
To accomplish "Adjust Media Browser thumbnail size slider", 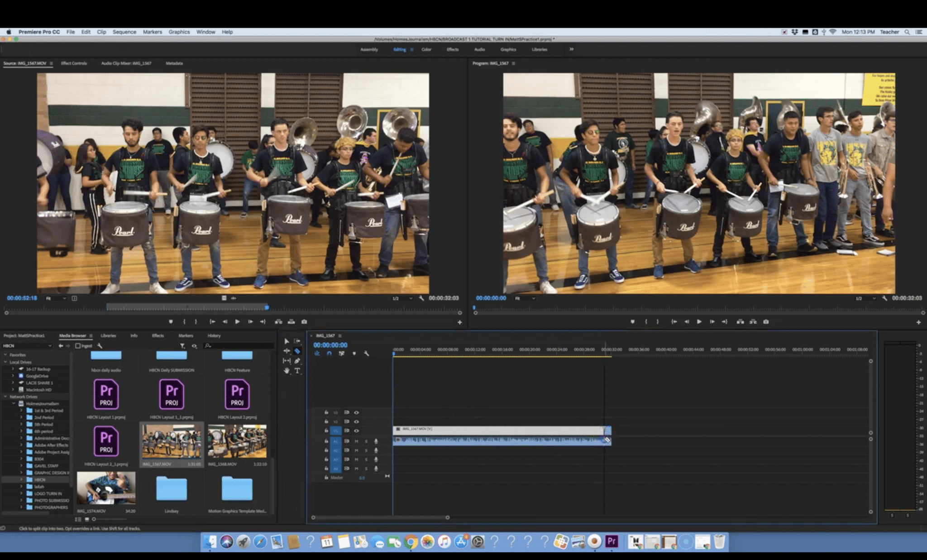I will pos(94,519).
